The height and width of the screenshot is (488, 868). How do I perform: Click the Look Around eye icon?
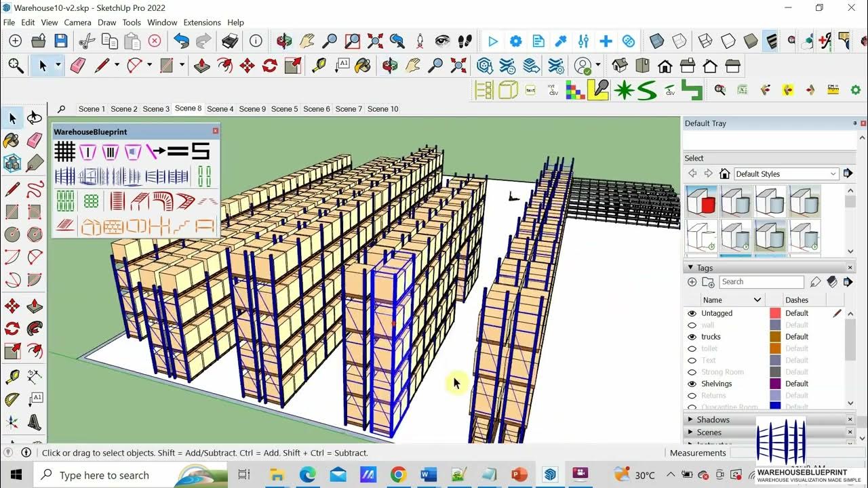tap(442, 41)
